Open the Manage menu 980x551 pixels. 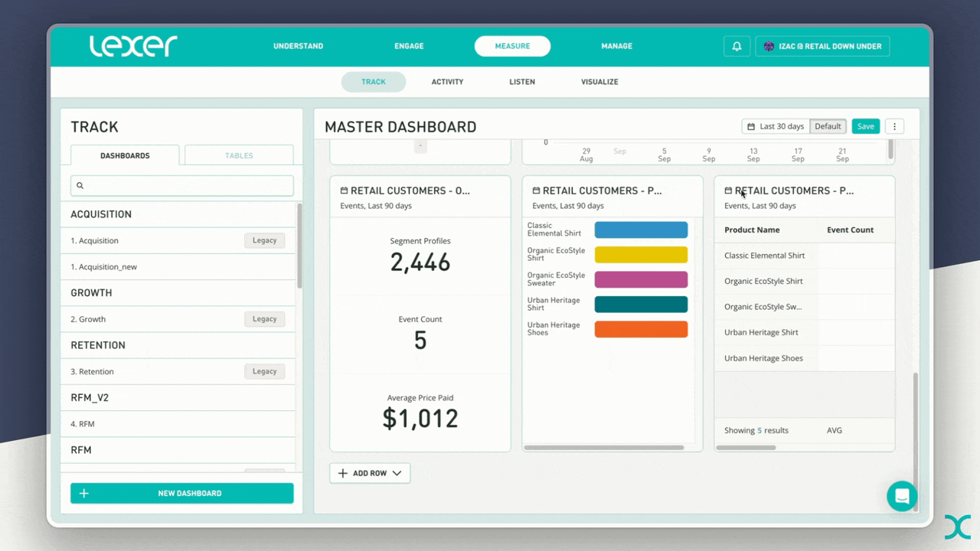616,46
